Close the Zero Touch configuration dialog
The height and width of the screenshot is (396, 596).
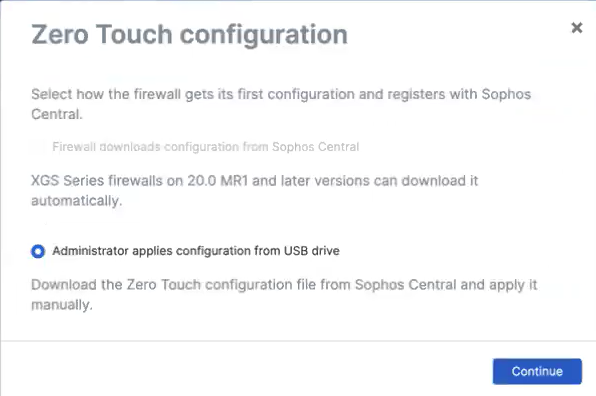(x=577, y=28)
